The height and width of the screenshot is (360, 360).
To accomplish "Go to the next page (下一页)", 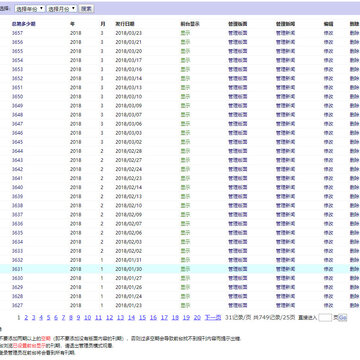I will [x=213, y=318].
